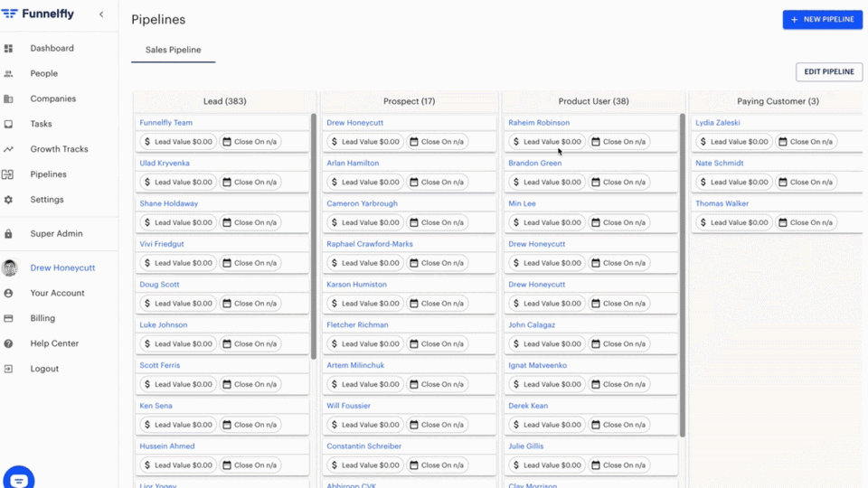Collapse the sidebar with the chevron arrow

[x=101, y=14]
